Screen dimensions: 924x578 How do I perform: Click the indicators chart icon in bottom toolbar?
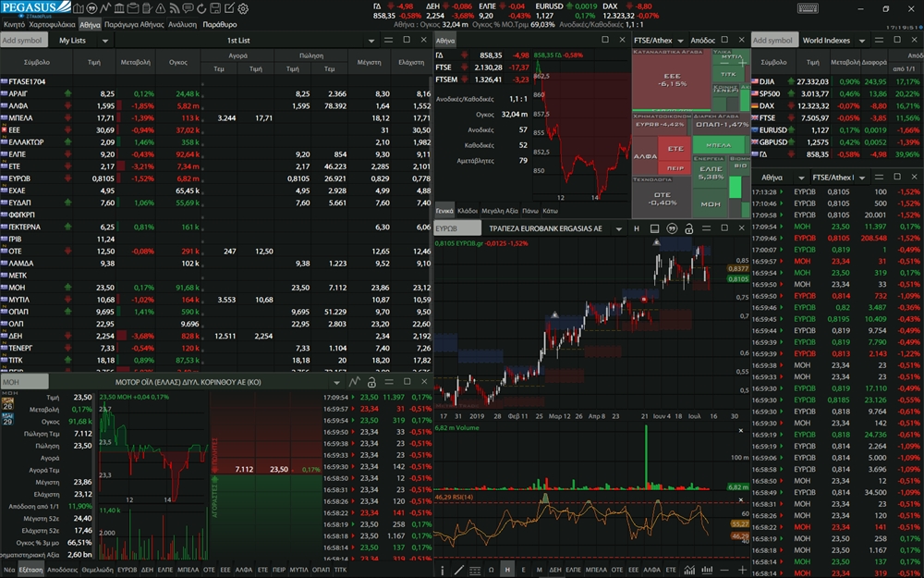[690, 570]
